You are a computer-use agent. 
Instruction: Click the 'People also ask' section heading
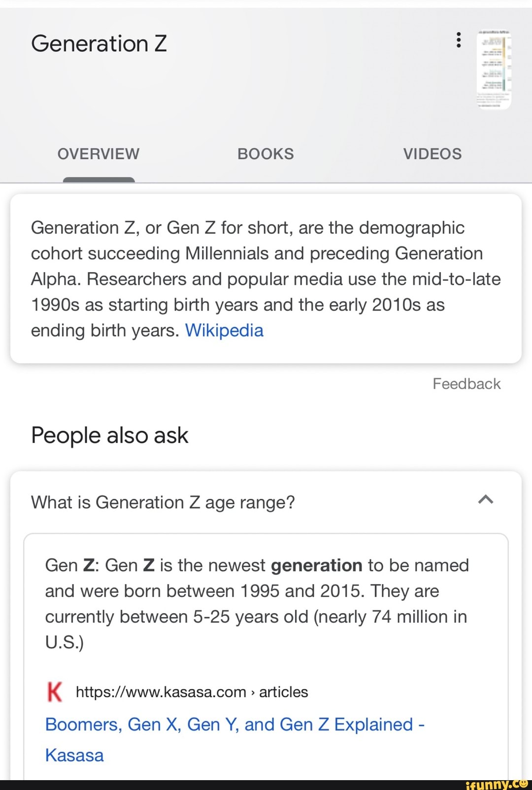click(x=109, y=435)
